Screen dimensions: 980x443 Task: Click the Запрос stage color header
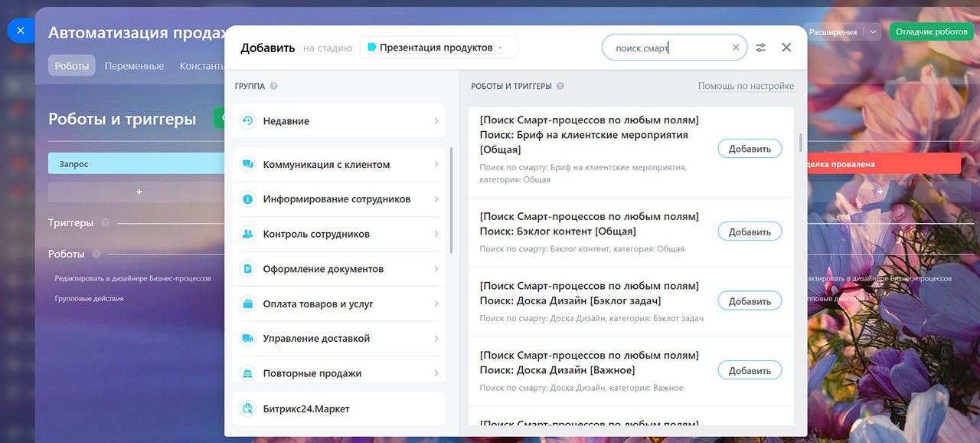130,163
